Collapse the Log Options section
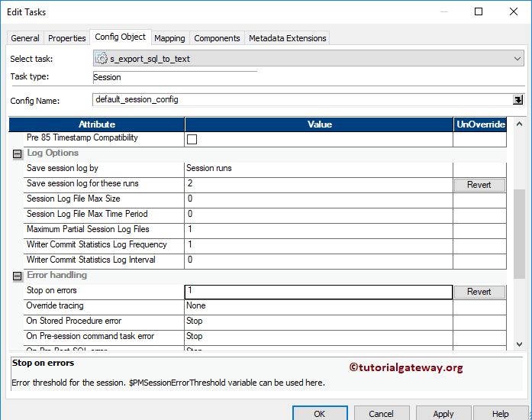This screenshot has width=532, height=420. 18,154
